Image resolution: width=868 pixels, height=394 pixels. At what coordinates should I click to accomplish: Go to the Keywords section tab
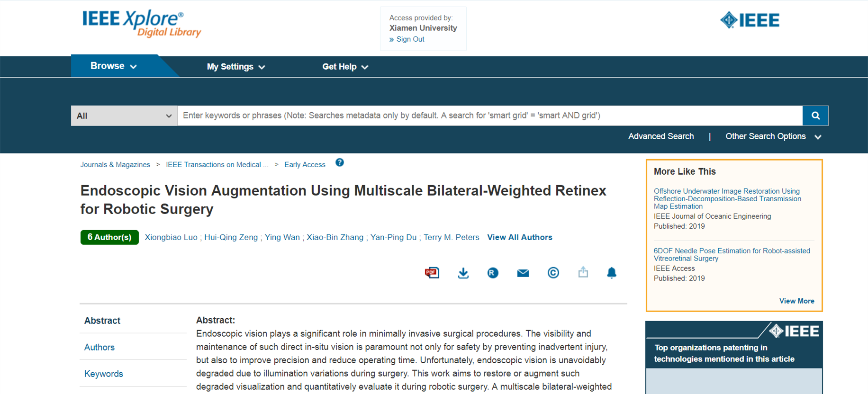(x=104, y=374)
